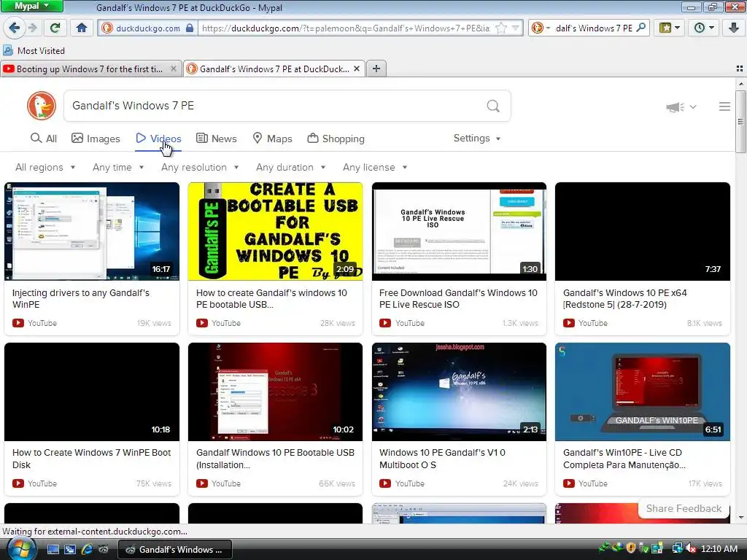Viewport: 747px width, 560px height.
Task: Expand the All regions filter
Action: [45, 167]
